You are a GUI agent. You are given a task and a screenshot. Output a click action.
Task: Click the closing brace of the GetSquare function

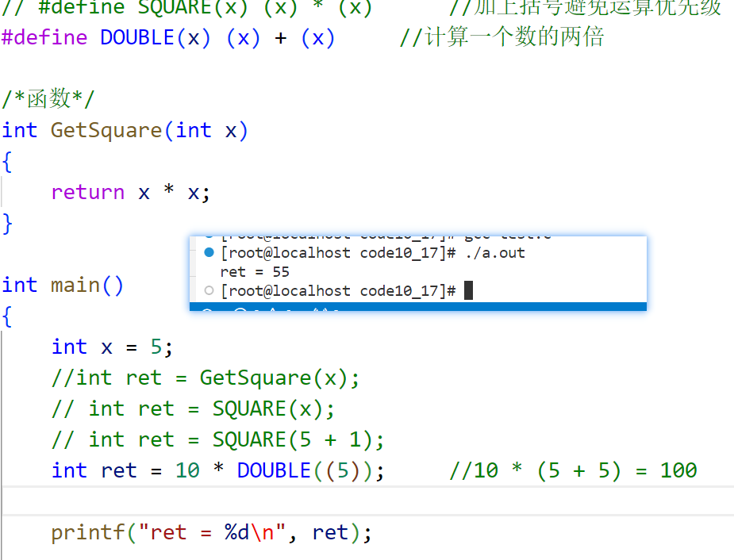pos(7,224)
